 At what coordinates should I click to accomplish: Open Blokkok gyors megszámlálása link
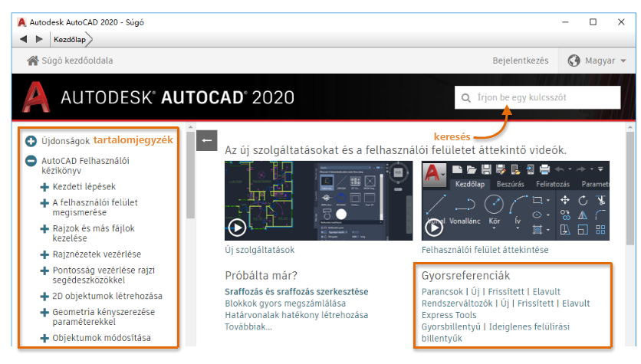285,303
